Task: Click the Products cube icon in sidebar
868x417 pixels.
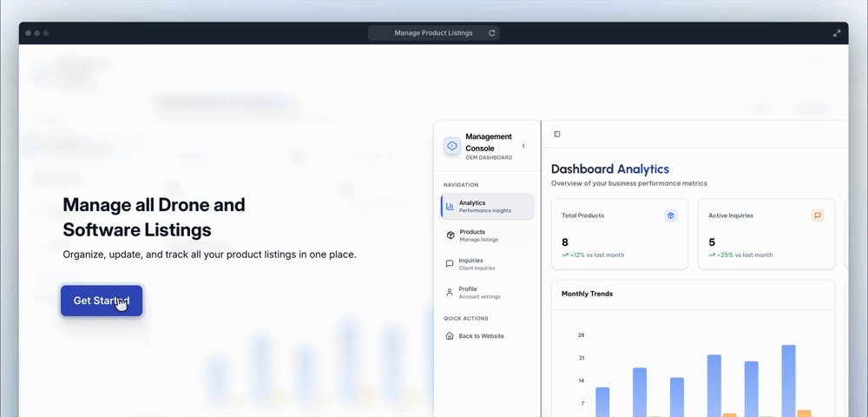Action: click(x=450, y=235)
